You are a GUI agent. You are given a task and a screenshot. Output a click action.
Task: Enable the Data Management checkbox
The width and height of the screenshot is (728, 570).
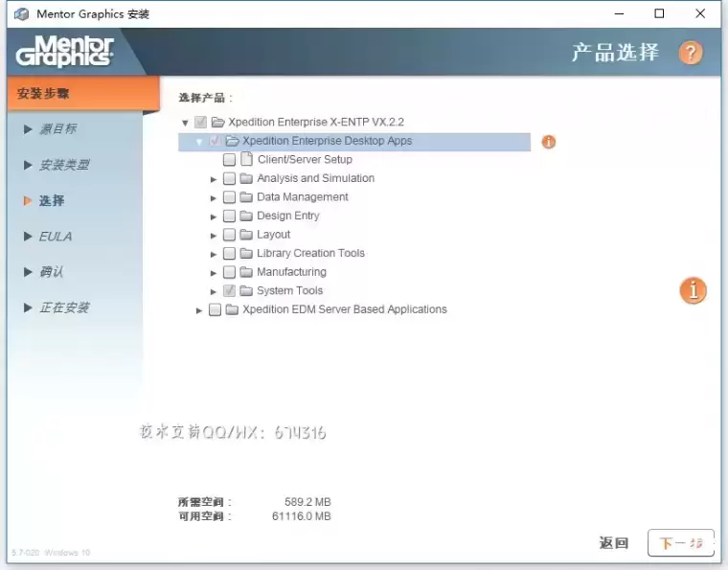[x=229, y=197]
